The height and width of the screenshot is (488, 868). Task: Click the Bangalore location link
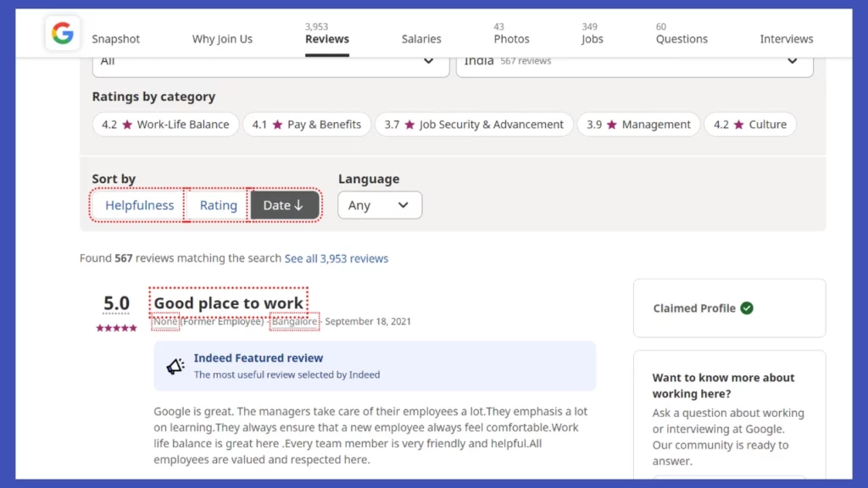294,321
